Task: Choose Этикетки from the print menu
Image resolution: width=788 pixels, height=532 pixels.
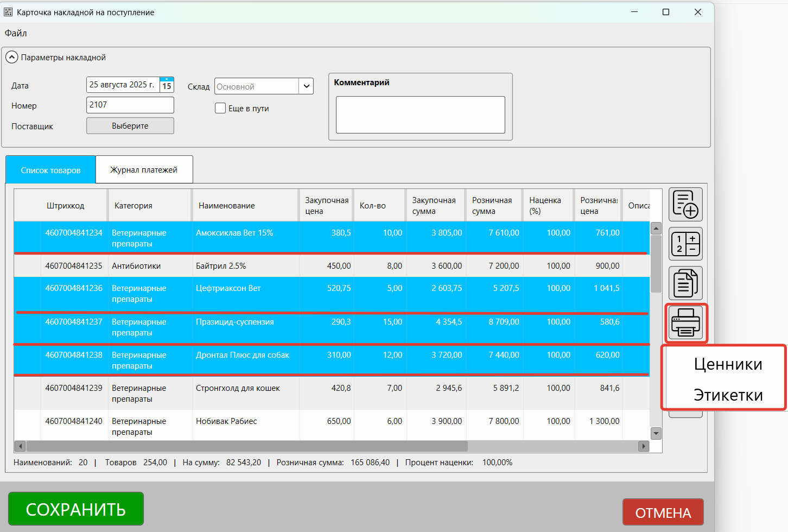Action: click(728, 395)
